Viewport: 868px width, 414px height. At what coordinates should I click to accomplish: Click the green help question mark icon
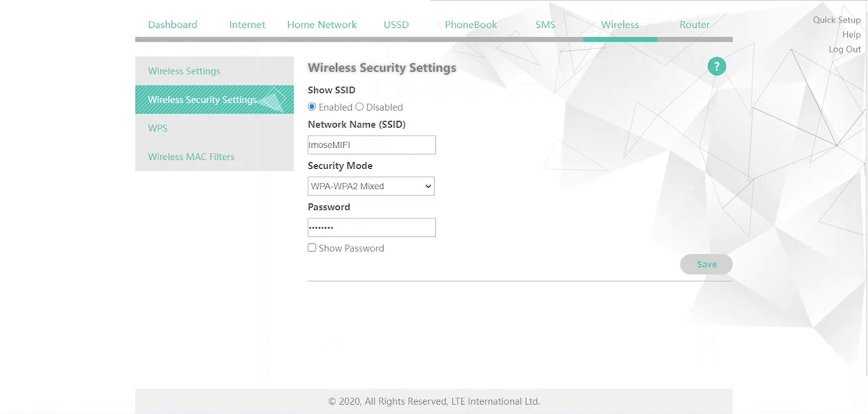pos(716,67)
